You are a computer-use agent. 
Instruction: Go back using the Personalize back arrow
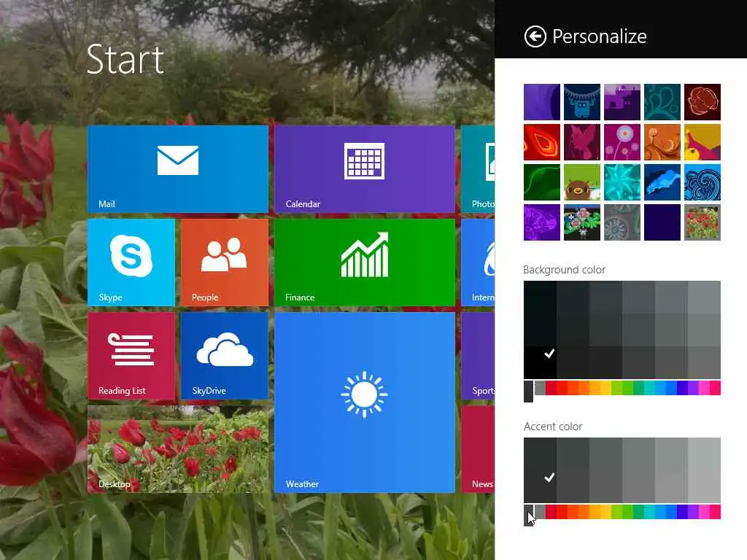[x=535, y=36]
